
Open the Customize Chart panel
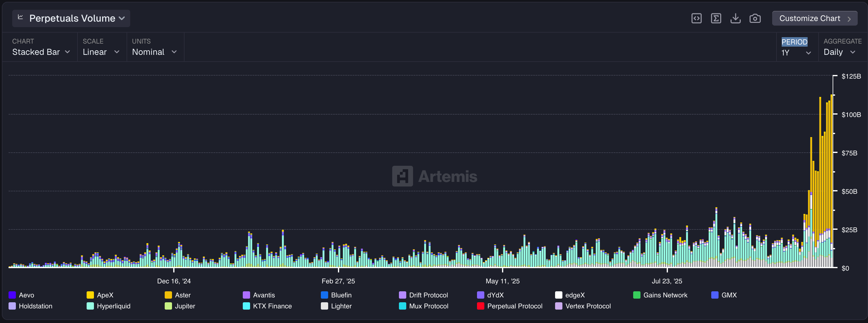[815, 18]
